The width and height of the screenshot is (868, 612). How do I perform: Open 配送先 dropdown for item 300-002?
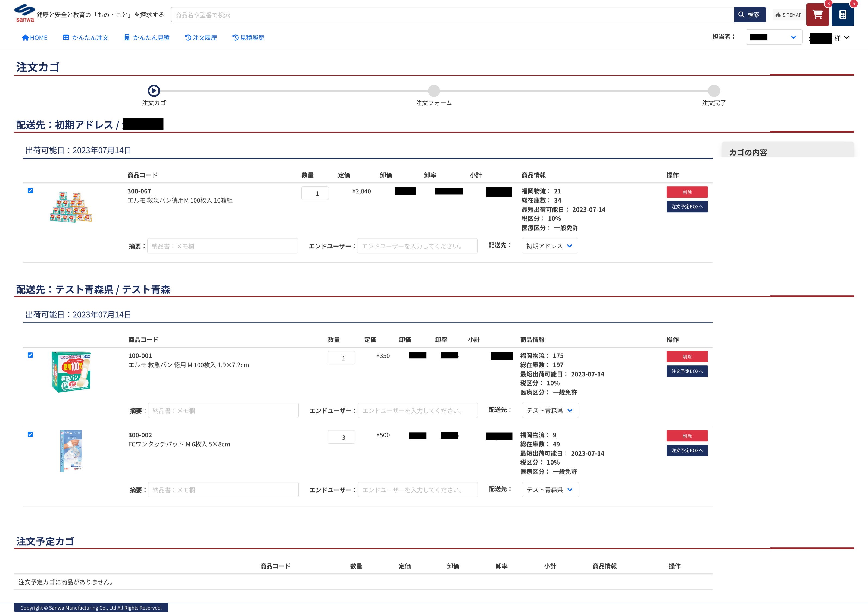click(x=550, y=490)
